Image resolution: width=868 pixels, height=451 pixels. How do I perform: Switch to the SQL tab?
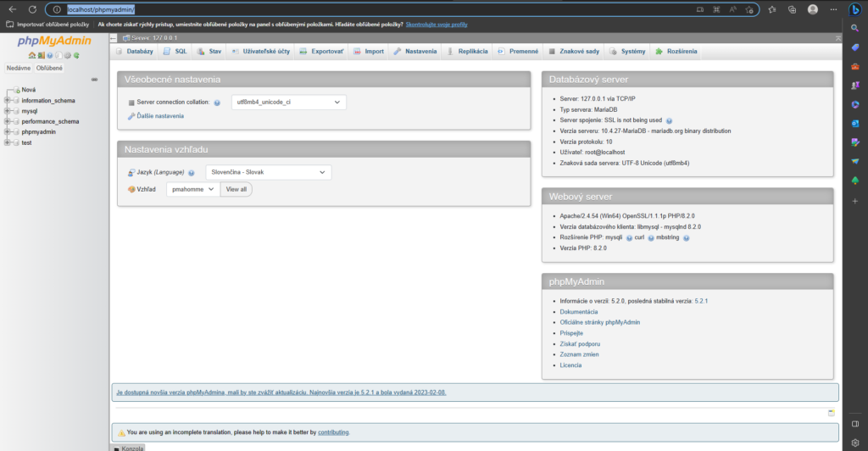175,52
